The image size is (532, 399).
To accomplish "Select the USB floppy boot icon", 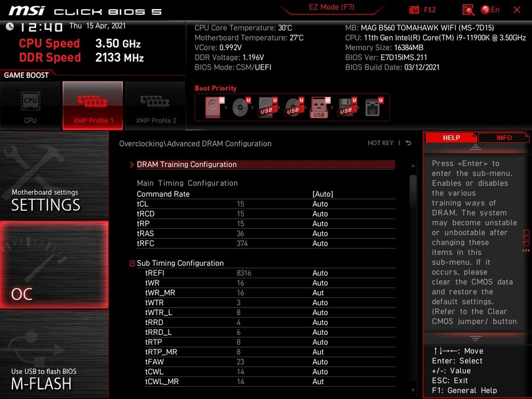I will [x=347, y=107].
